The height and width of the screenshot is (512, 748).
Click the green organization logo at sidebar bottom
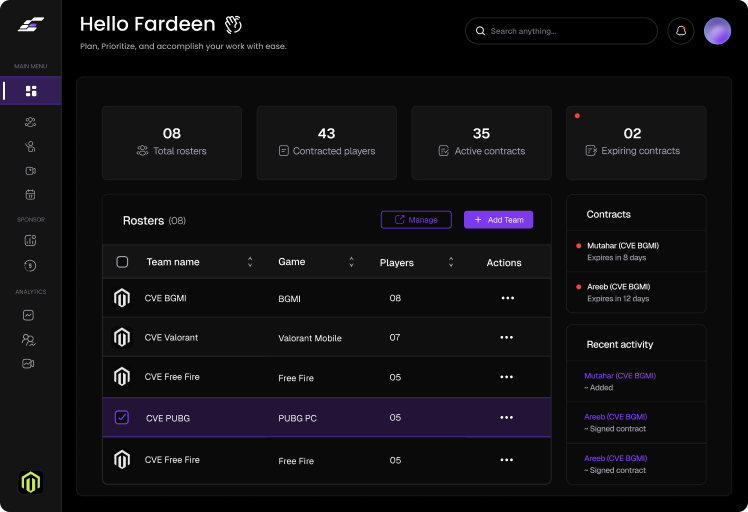(x=31, y=482)
